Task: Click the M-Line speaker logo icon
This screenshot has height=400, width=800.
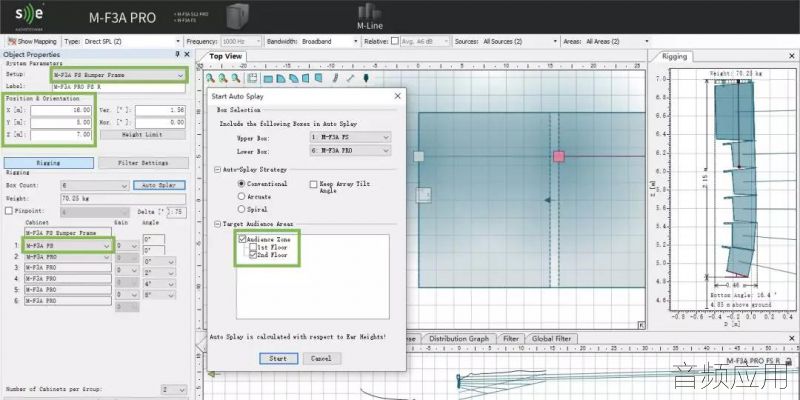Action: pos(369,12)
